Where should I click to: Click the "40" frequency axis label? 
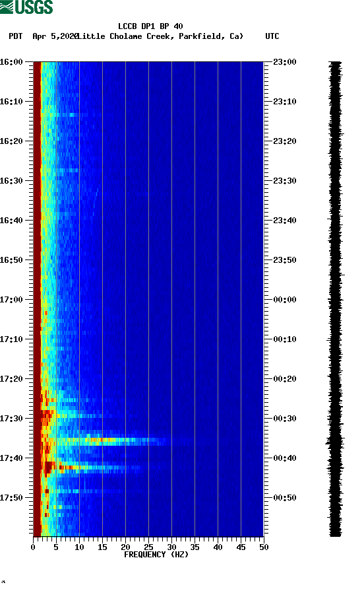point(218,547)
